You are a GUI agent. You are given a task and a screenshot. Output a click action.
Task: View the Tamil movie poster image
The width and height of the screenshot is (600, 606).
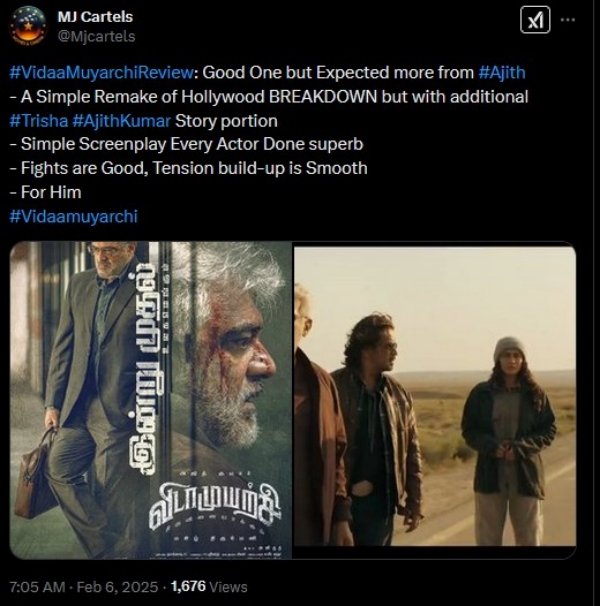(x=150, y=400)
